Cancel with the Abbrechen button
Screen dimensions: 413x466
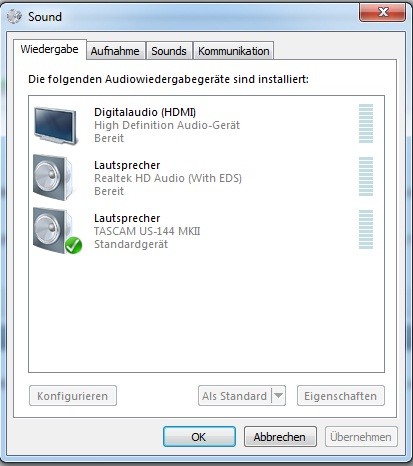280,436
